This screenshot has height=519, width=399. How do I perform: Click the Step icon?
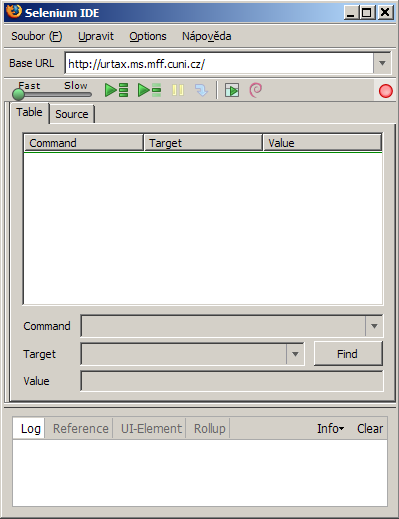pyautogui.click(x=201, y=90)
